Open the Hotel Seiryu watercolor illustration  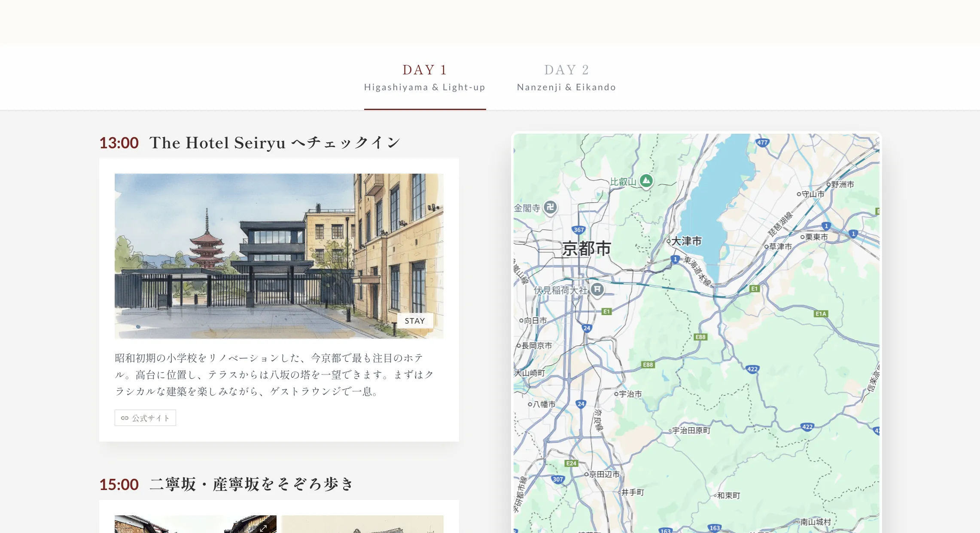tap(279, 256)
